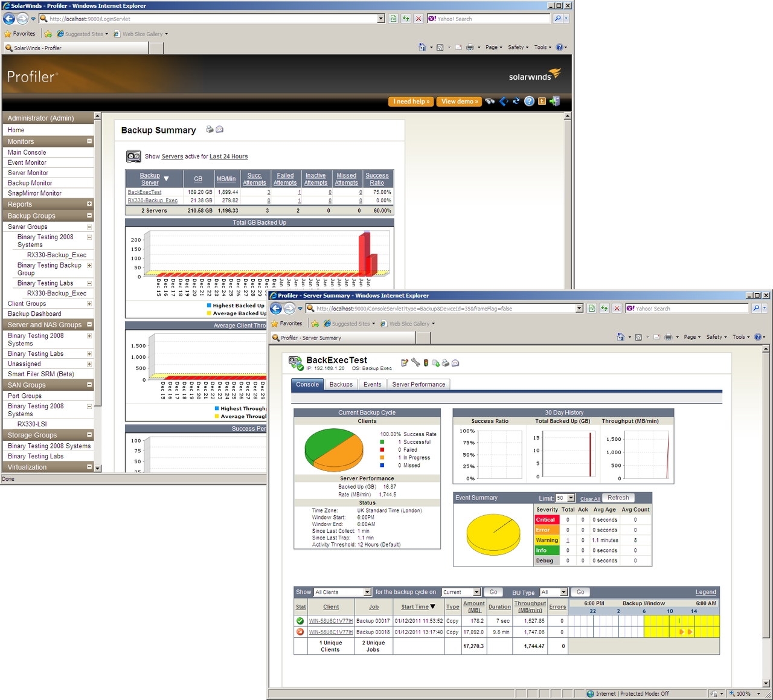Expand the Client Groups tree node
Image resolution: width=773 pixels, height=700 pixels.
click(89, 304)
